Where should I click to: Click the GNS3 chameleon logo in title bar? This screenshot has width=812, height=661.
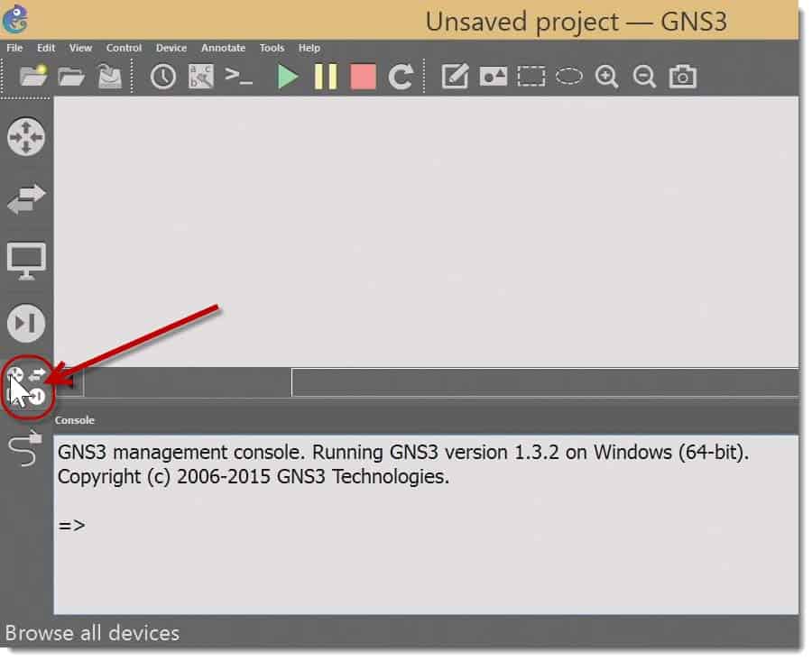pos(15,19)
